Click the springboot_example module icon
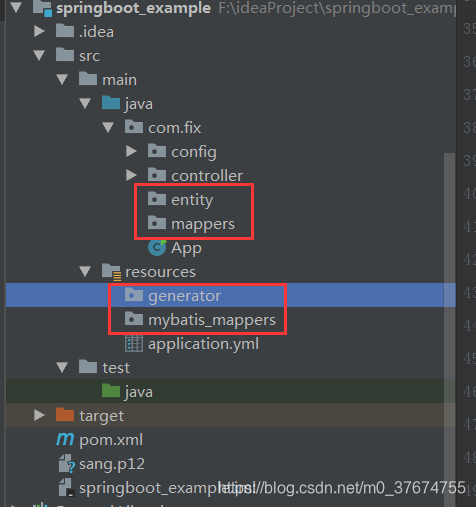This screenshot has height=507, width=476. pyautogui.click(x=42, y=8)
